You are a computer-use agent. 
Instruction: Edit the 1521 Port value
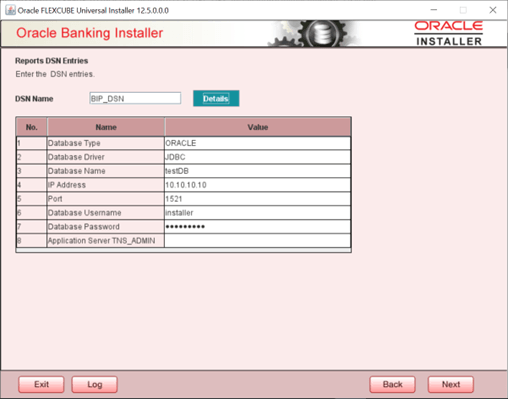[257, 199]
